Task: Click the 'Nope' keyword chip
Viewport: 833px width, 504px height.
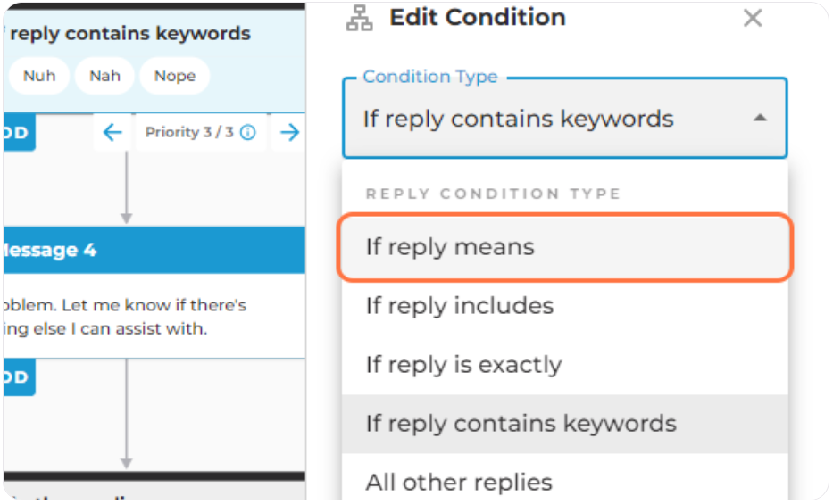Action: pyautogui.click(x=175, y=76)
